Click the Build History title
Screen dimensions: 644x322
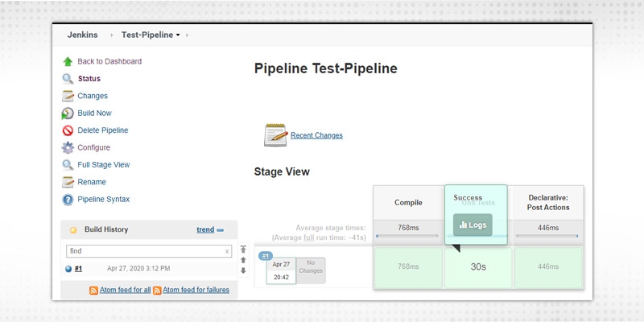pos(106,230)
